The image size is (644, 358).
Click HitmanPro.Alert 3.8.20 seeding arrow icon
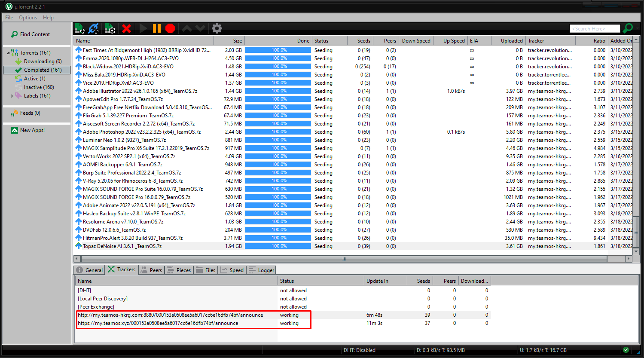[79, 238]
